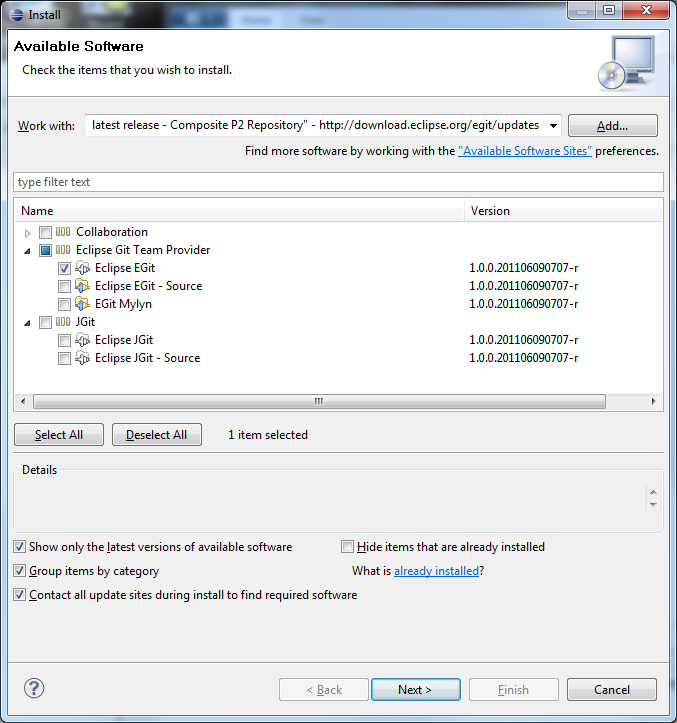
Task: Open the Work with repository dropdown
Action: coord(553,125)
